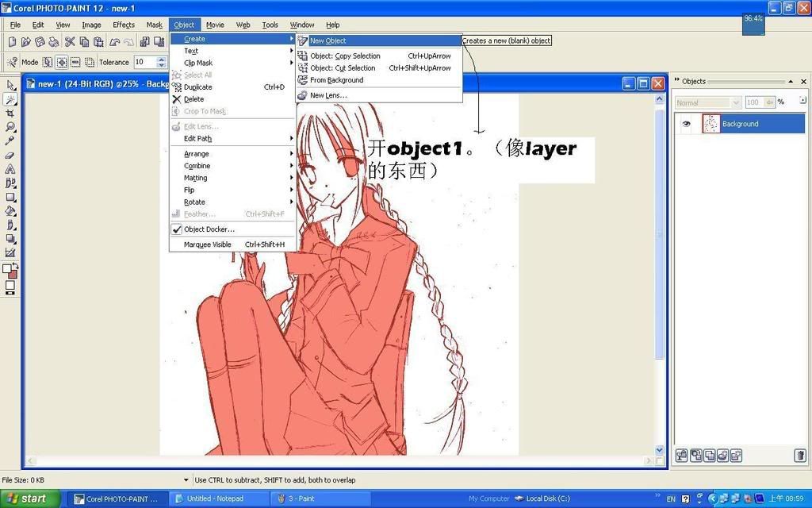Choose Object: Cut Selection
This screenshot has height=508, width=812.
click(379, 68)
